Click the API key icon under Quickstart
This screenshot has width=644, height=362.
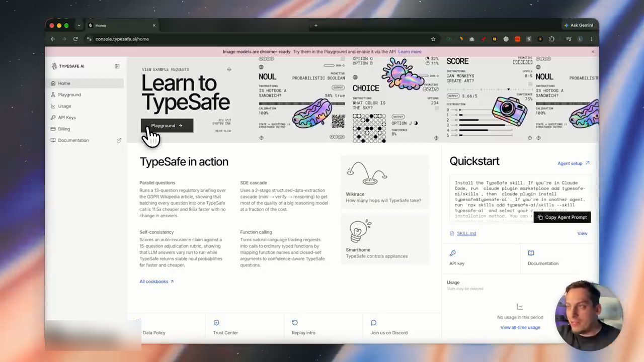coord(453,253)
